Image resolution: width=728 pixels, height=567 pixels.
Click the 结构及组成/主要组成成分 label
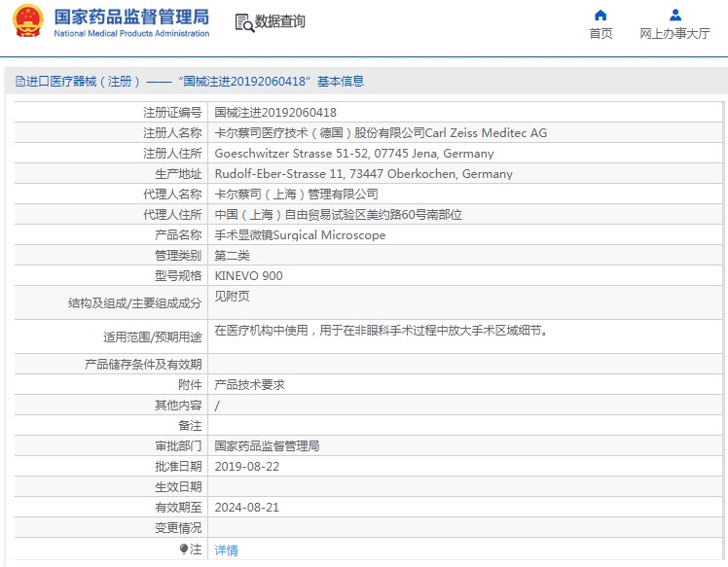tap(134, 303)
